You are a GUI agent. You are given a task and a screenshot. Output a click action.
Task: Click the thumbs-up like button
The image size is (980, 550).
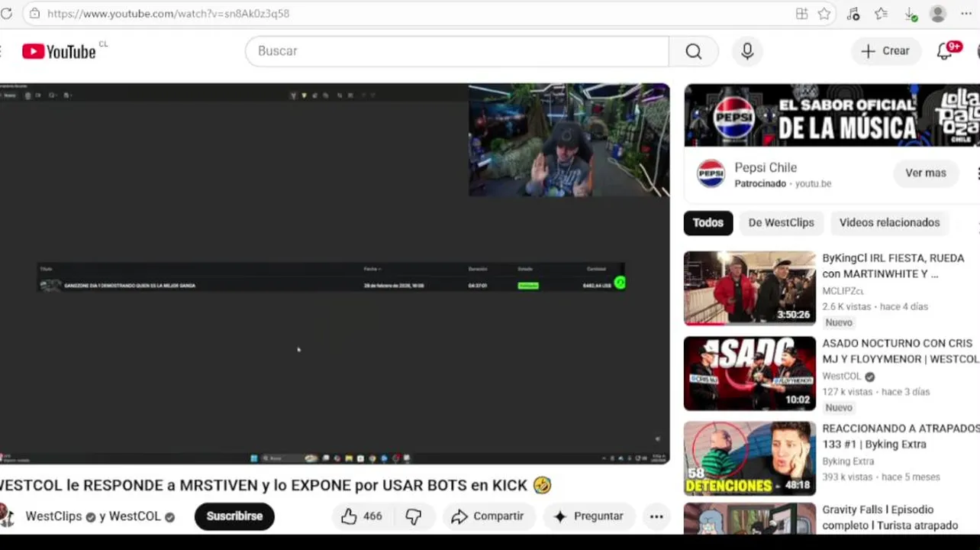click(349, 516)
